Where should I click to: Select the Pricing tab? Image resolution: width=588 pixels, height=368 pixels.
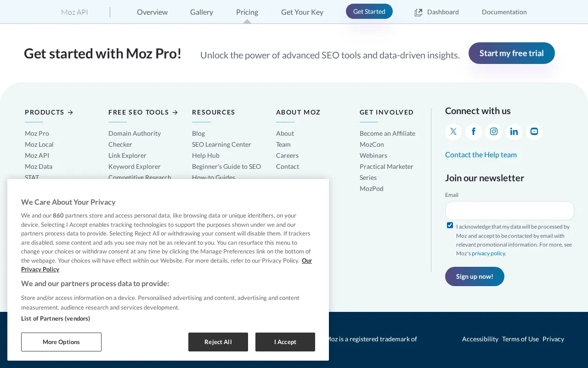click(x=247, y=12)
